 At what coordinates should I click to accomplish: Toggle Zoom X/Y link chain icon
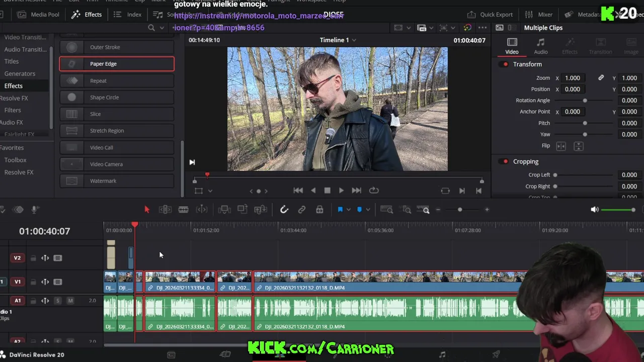pos(601,78)
